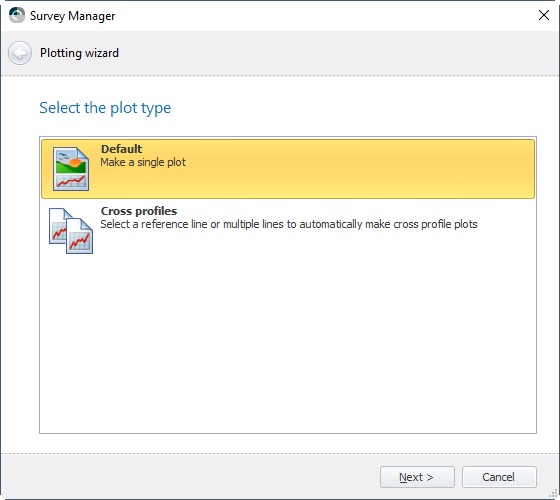Click the Survey Manager application icon
This screenshot has height=500, width=560.
click(x=16, y=15)
